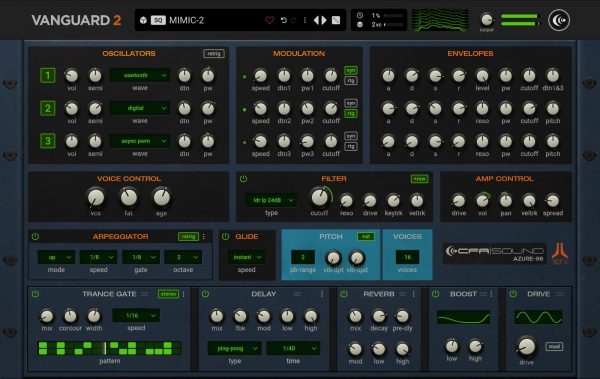Image resolution: width=600 pixels, height=379 pixels.
Task: Click the drive sine waveform display
Action: pos(539,317)
